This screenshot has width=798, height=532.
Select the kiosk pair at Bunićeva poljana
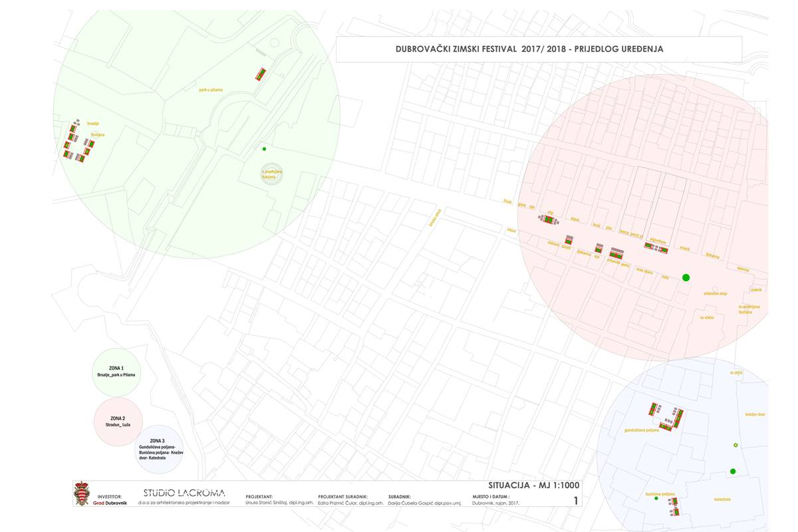tap(676, 507)
